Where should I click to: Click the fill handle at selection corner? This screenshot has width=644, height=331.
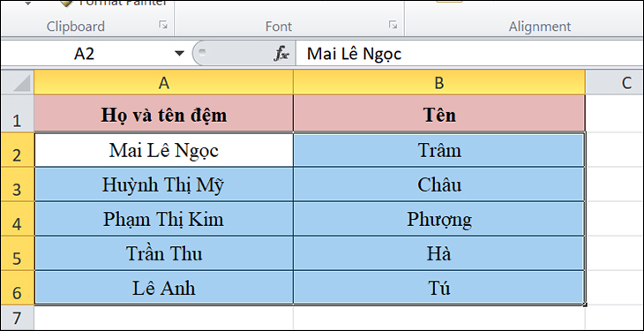[585, 305]
